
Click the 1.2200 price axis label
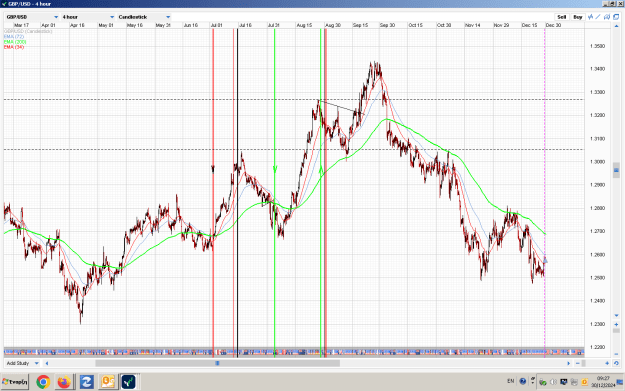point(597,347)
